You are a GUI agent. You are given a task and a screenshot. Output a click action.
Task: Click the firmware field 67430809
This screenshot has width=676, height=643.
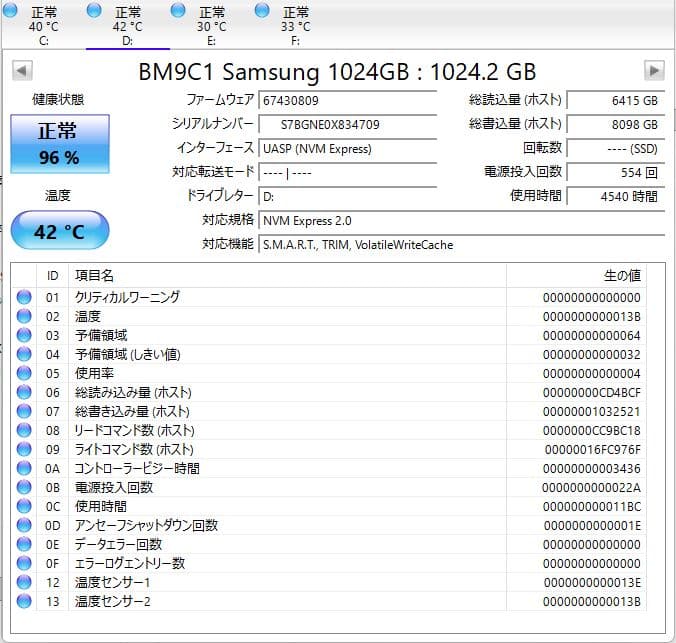tap(347, 100)
